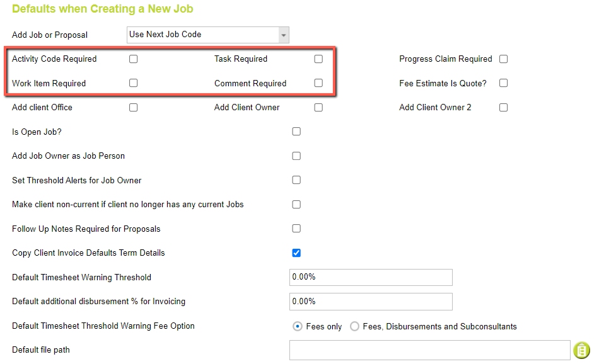Select a different option in Use Next Job Code combo
The image size is (604, 364).
pyautogui.click(x=284, y=35)
